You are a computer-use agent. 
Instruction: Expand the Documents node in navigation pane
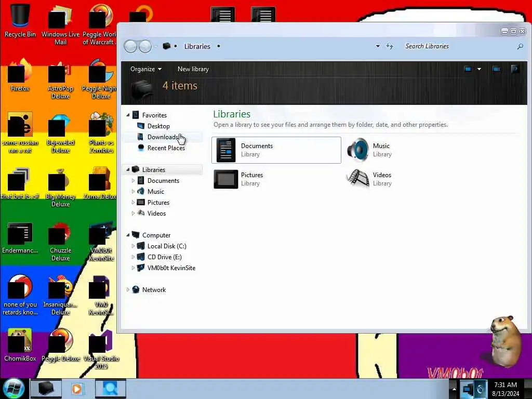click(x=133, y=180)
